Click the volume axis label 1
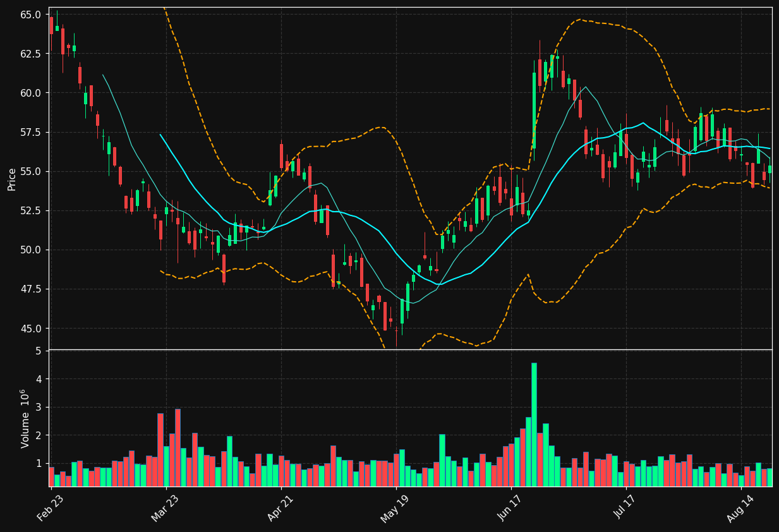779x532 pixels. tap(38, 464)
